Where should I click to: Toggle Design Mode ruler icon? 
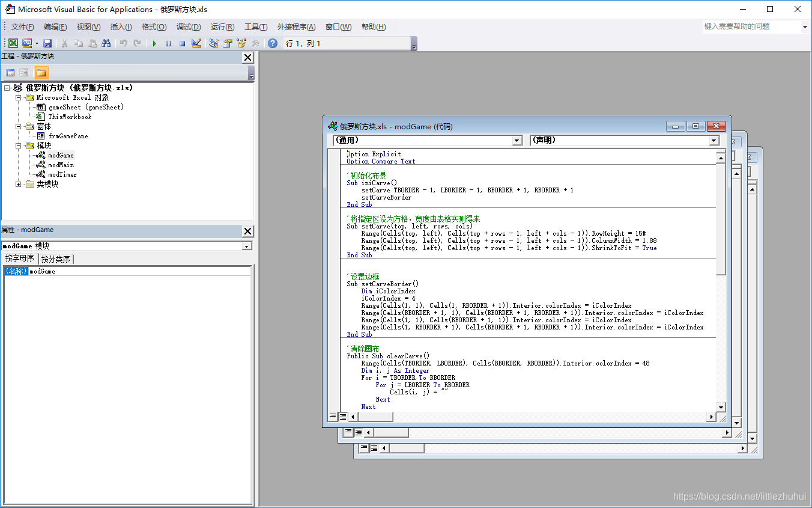pyautogui.click(x=196, y=43)
